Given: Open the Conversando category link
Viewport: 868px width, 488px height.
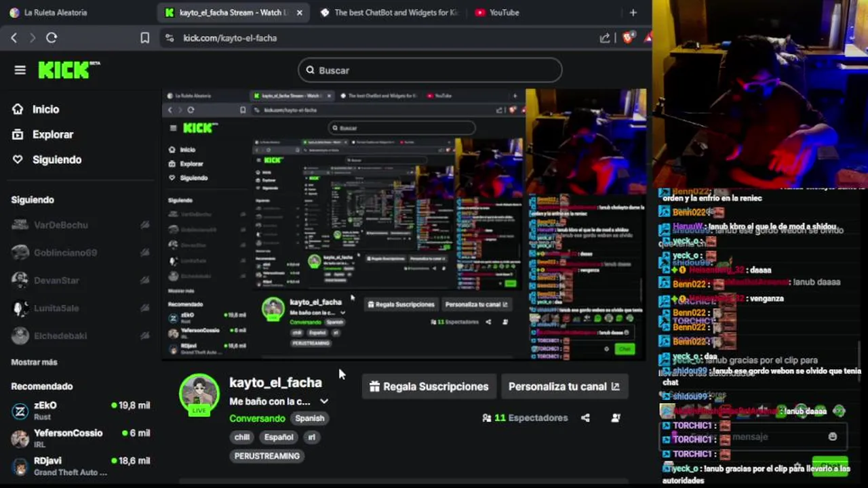Looking at the screenshot, I should 257,418.
